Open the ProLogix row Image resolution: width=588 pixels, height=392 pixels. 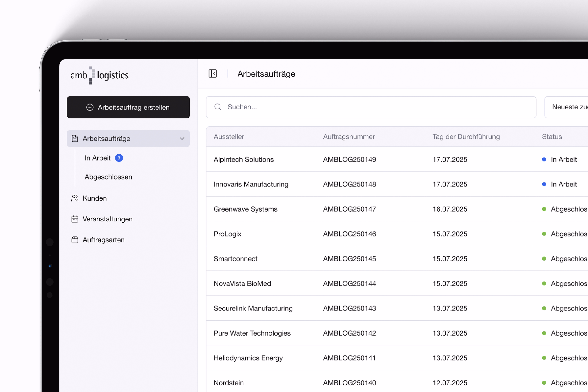tap(397, 234)
